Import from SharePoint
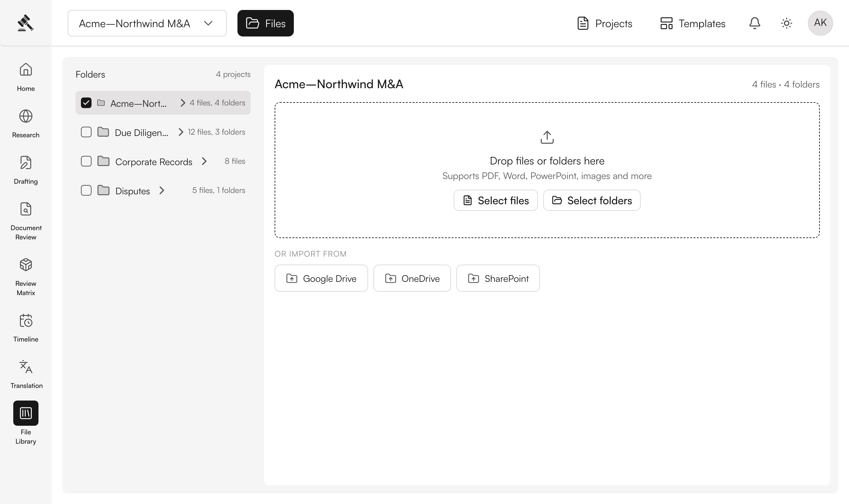This screenshot has width=849, height=504. pos(498,278)
